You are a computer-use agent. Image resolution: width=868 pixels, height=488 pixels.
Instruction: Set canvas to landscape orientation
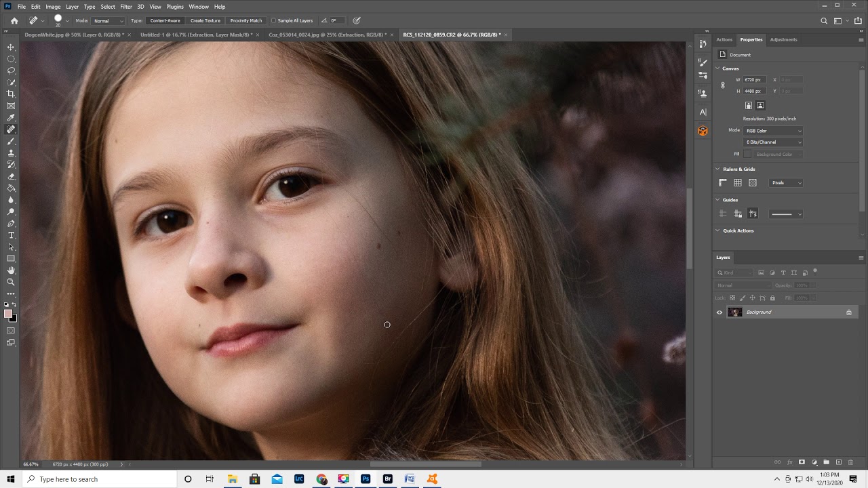(x=760, y=105)
